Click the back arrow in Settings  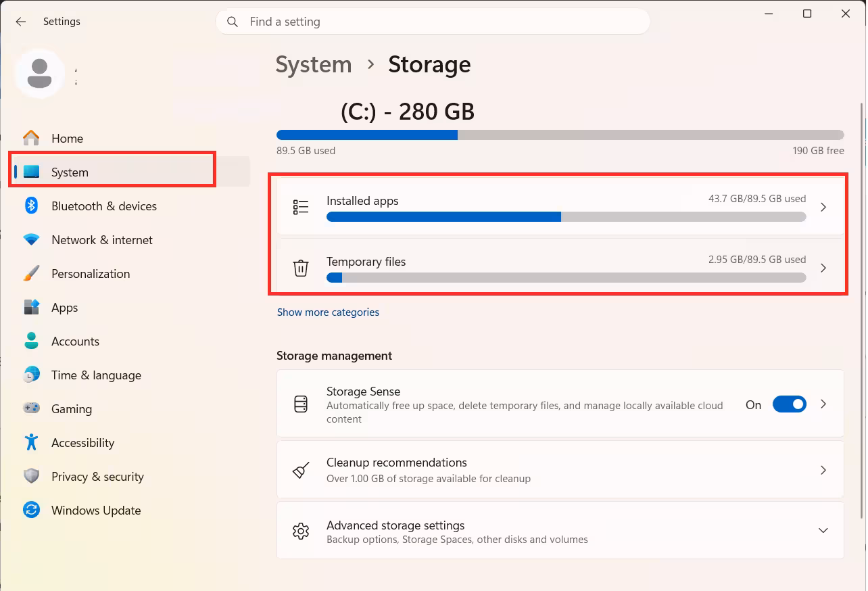[x=21, y=22]
